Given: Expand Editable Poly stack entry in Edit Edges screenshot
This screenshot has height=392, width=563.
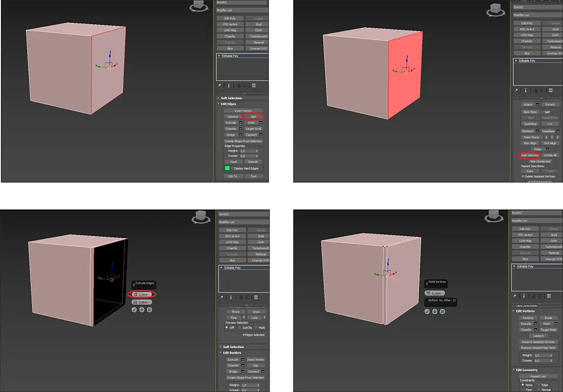Looking at the screenshot, I should [219, 56].
